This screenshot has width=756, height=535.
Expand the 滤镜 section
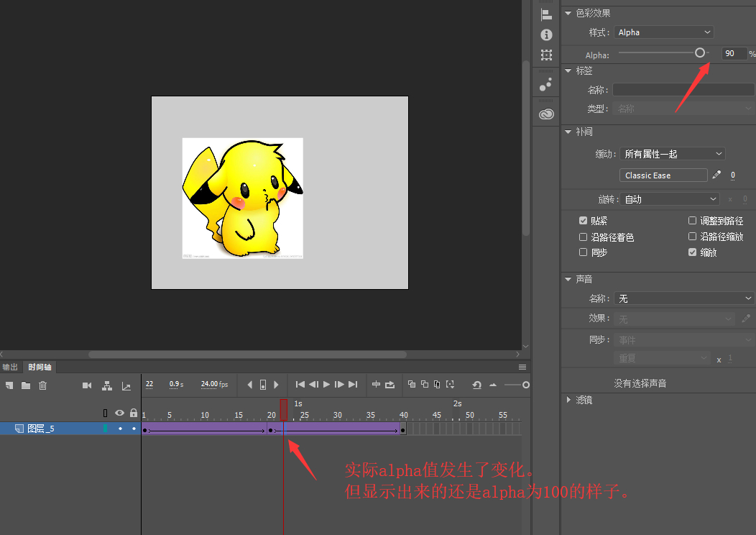click(x=568, y=399)
